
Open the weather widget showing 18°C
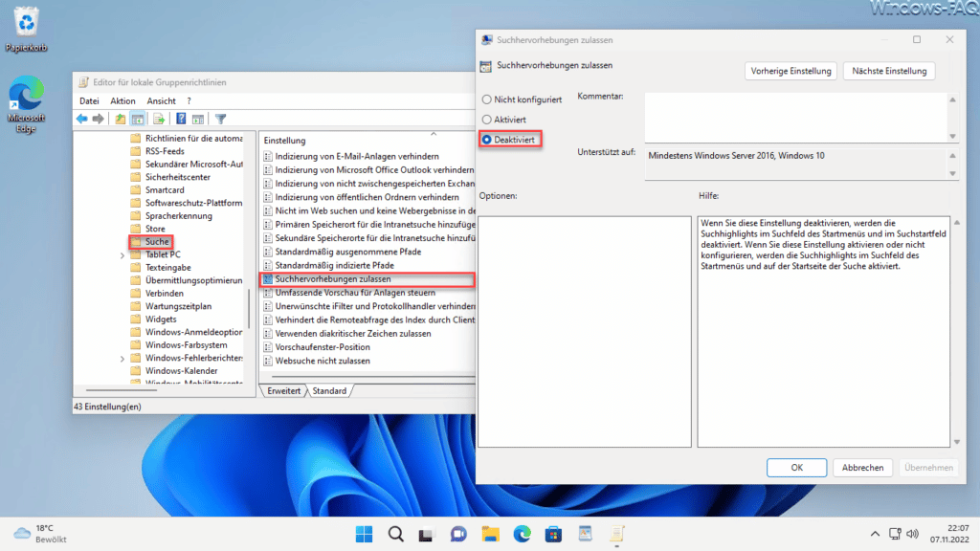pos(40,534)
